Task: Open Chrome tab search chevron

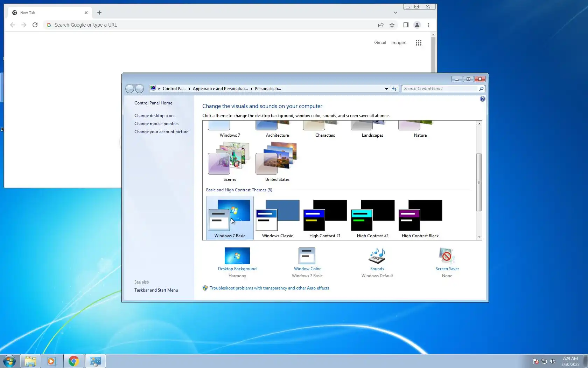Action: click(395, 13)
